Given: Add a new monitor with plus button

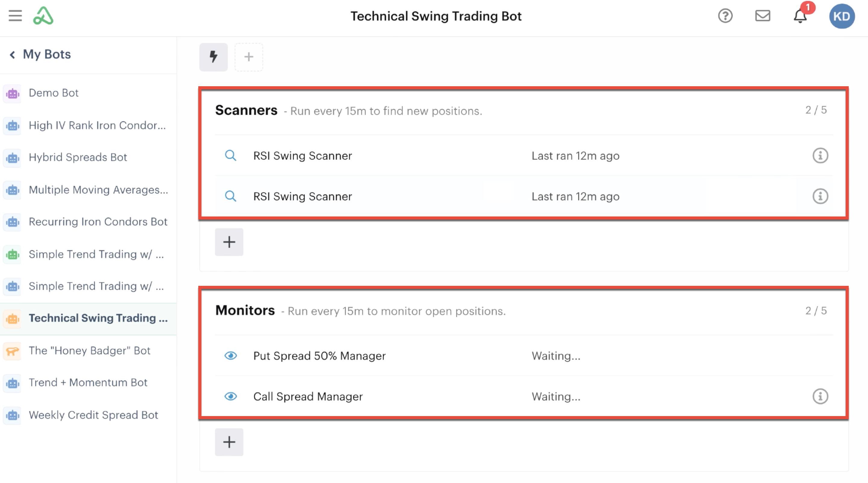Looking at the screenshot, I should [229, 442].
